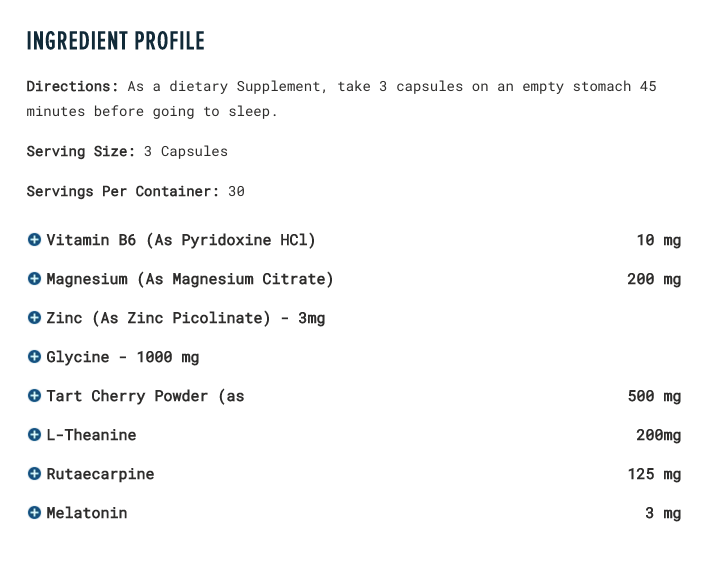Image resolution: width=721 pixels, height=563 pixels.
Task: Open the Tart Cherry Powder entry
Action: (x=145, y=396)
